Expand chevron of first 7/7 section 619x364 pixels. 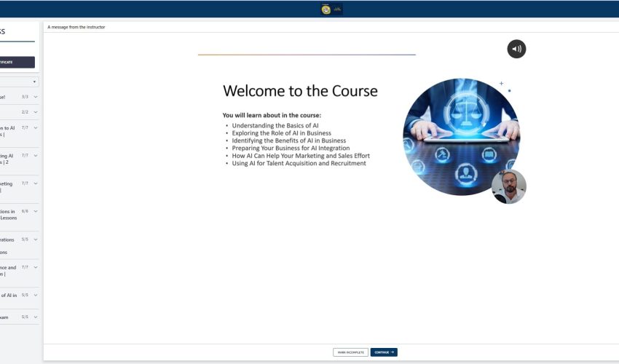point(36,127)
